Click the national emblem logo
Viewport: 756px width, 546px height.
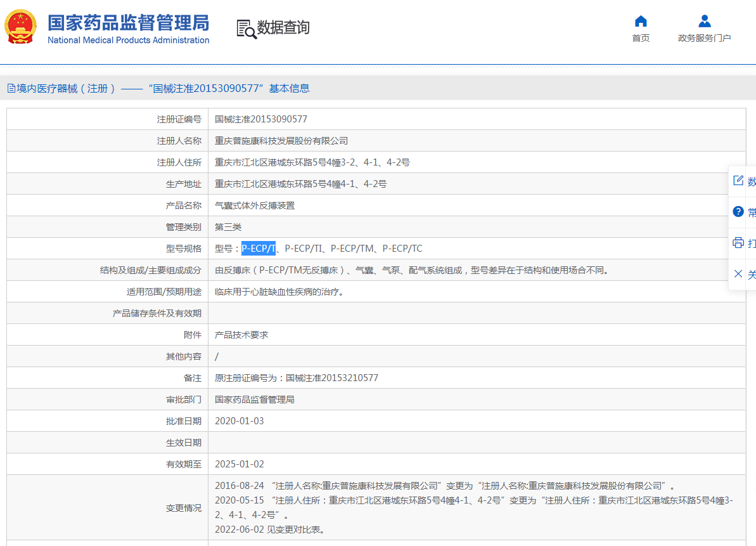[x=20, y=27]
